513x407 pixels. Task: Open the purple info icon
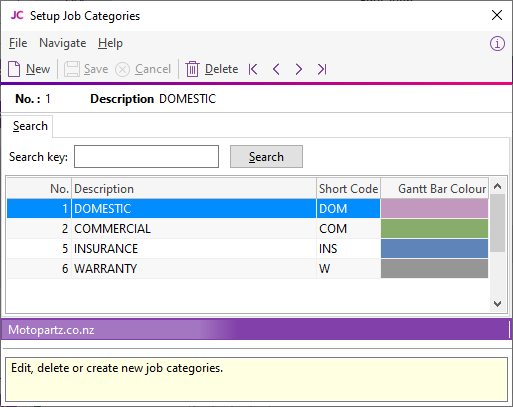497,44
